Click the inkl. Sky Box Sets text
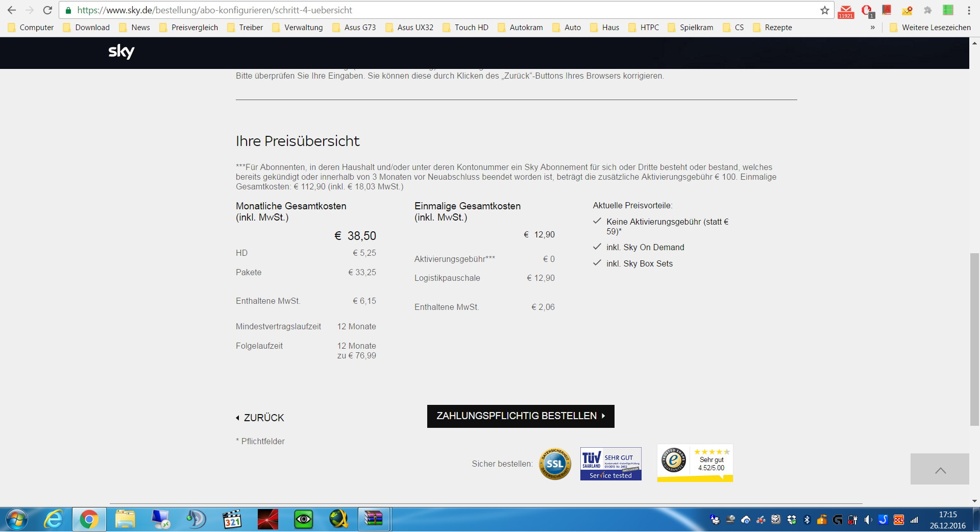 pyautogui.click(x=640, y=264)
